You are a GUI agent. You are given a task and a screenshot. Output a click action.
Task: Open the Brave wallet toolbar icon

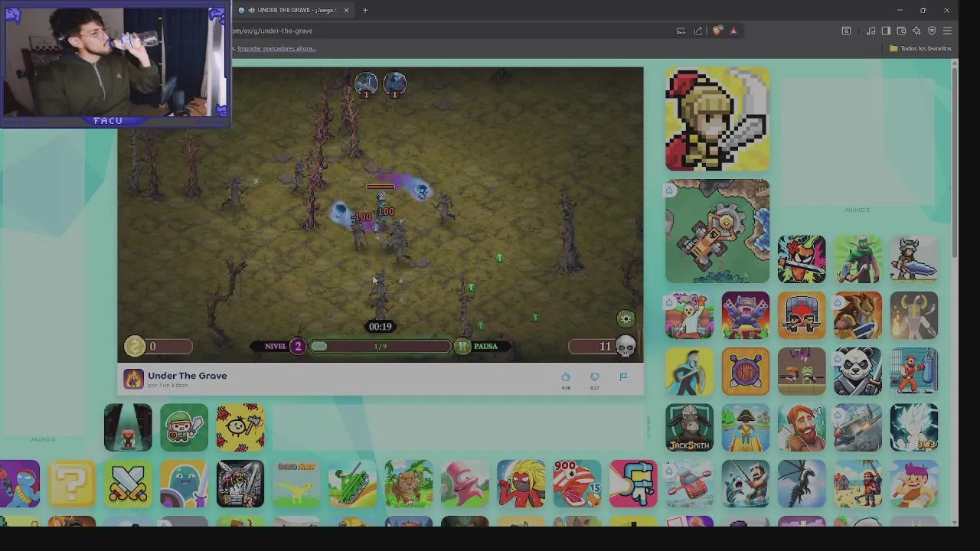point(901,31)
